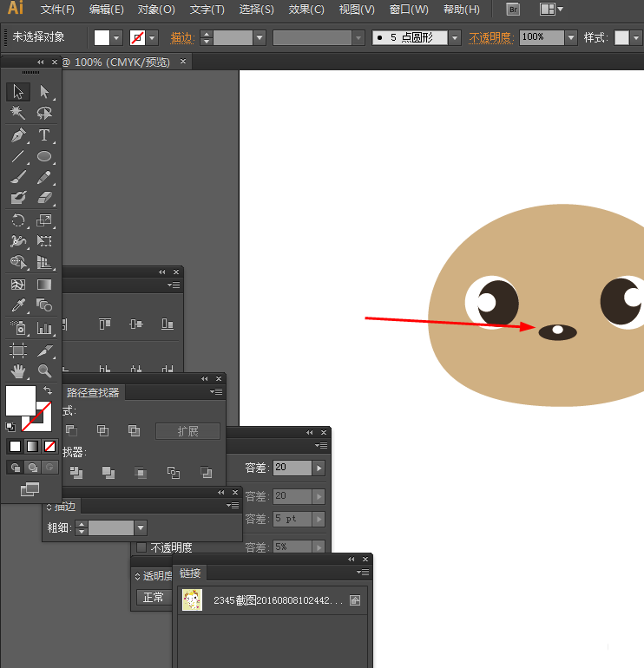
Task: Click the Adobe Bridge button
Action: [x=513, y=10]
